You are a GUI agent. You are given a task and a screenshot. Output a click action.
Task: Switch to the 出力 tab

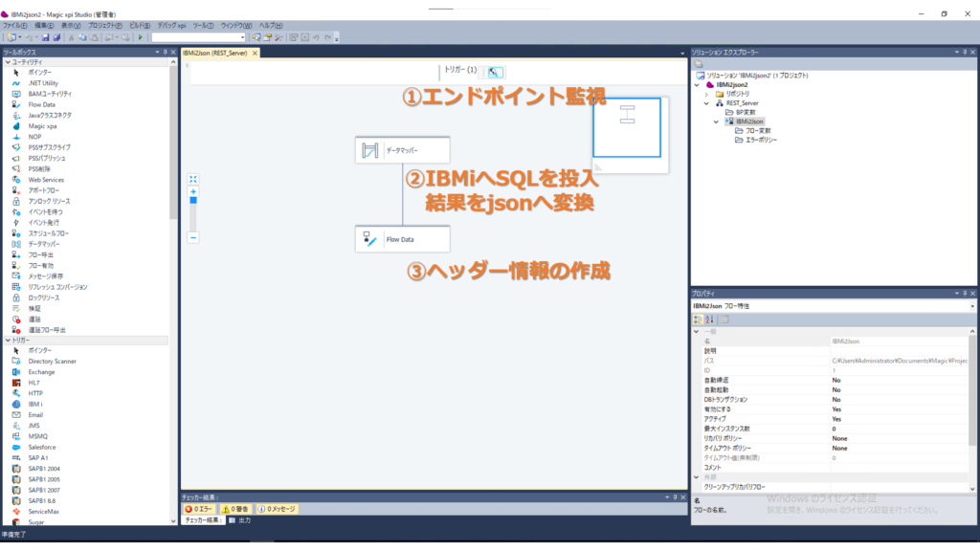pos(240,520)
